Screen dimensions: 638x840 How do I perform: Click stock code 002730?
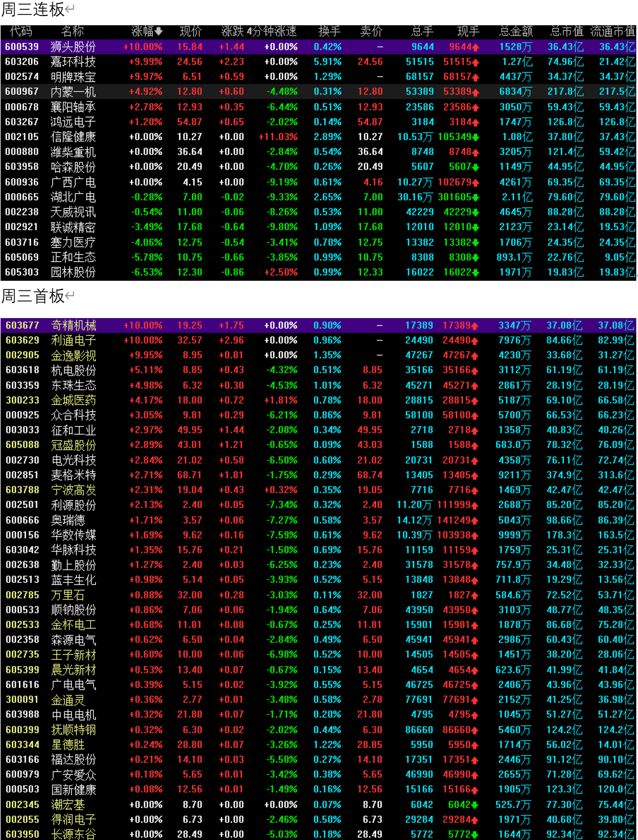coord(22,460)
